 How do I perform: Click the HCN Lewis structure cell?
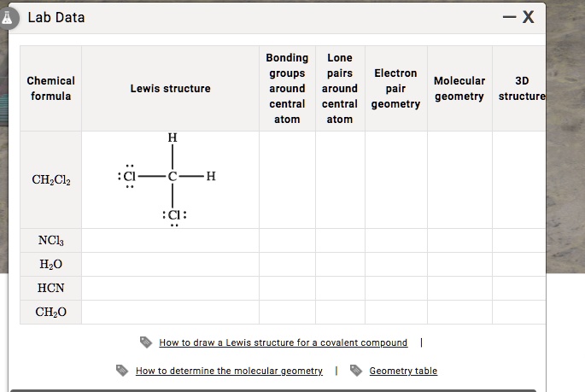[171, 289]
